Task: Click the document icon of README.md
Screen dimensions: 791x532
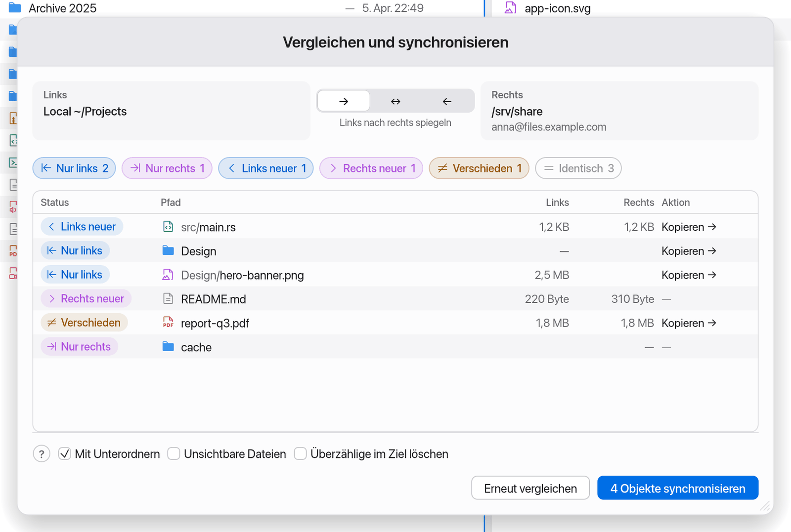Action: (168, 299)
